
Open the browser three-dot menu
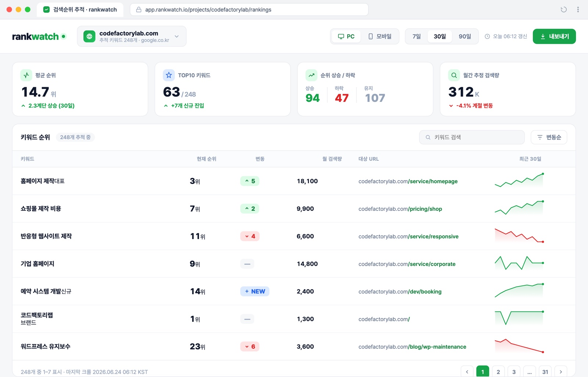(x=578, y=10)
